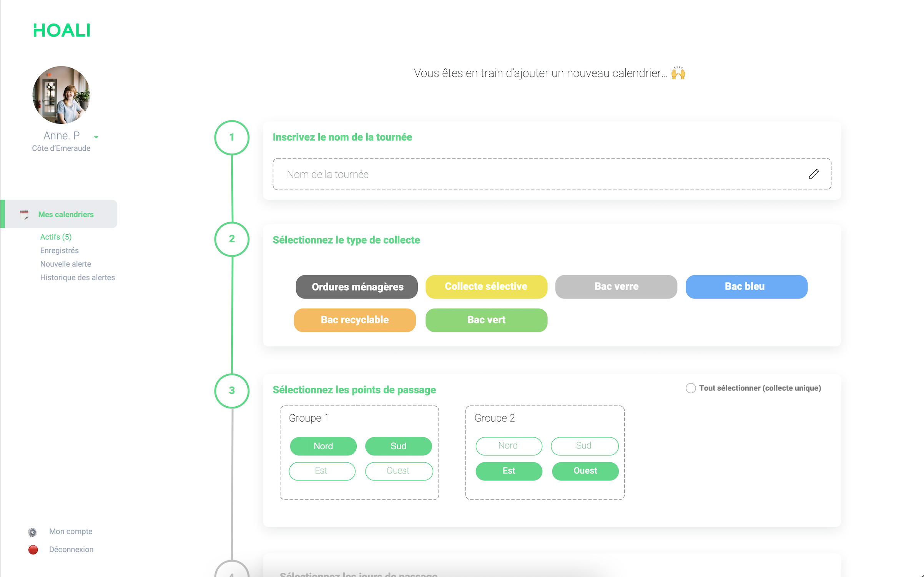The width and height of the screenshot is (924, 577).
Task: Select Tout sélectionner (collecte unique) radio
Action: coord(691,388)
